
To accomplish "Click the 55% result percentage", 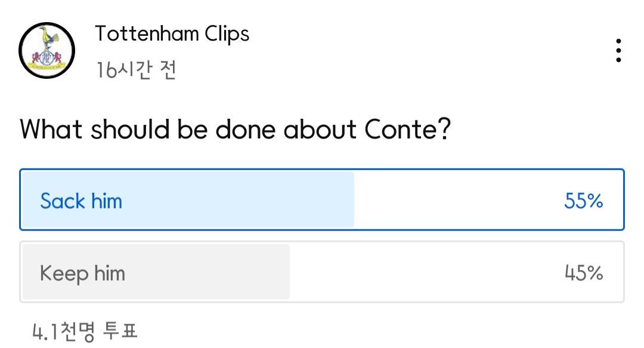I will coord(583,201).
